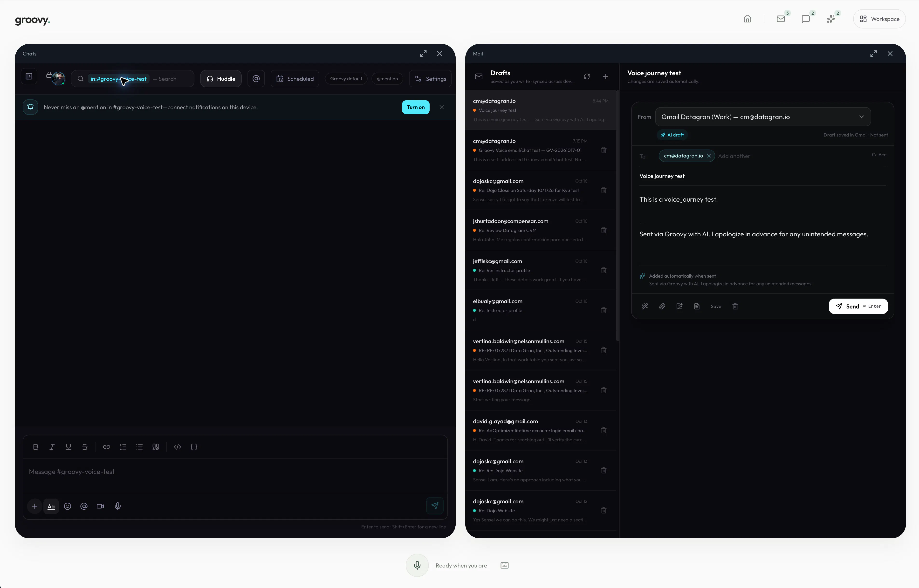919x588 pixels.
Task: Open the Mail icon with badge 3
Action: (x=781, y=19)
